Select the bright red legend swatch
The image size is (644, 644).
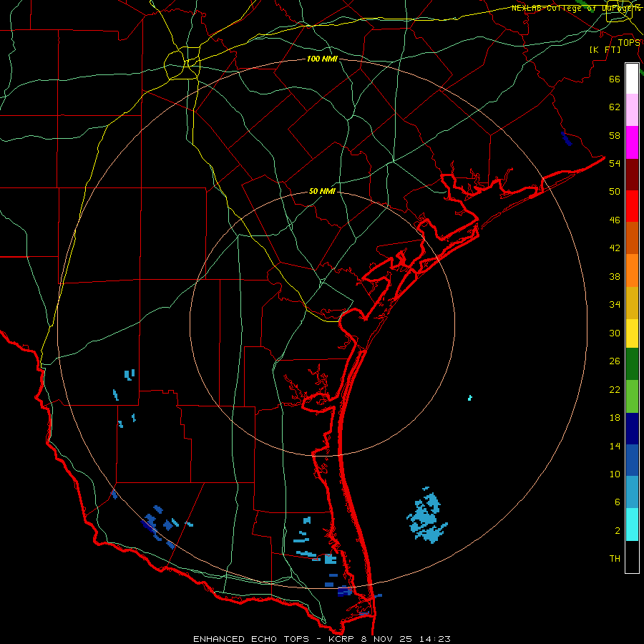pos(632,206)
